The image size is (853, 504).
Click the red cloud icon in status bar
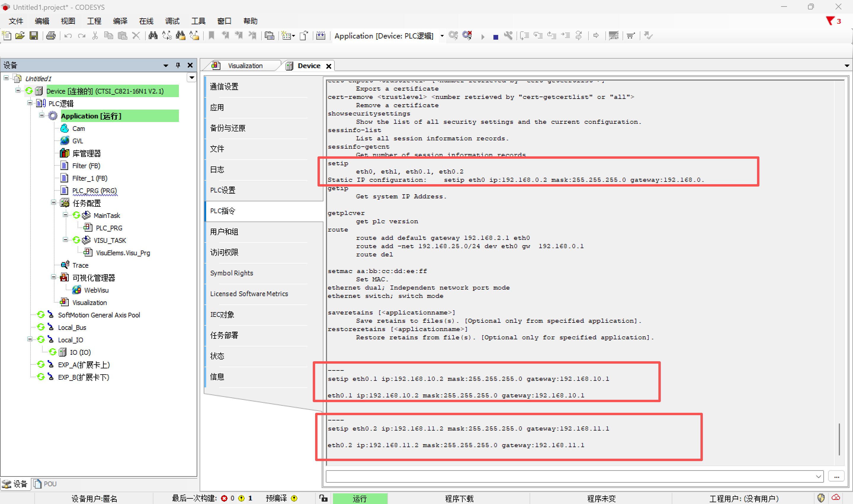click(836, 497)
